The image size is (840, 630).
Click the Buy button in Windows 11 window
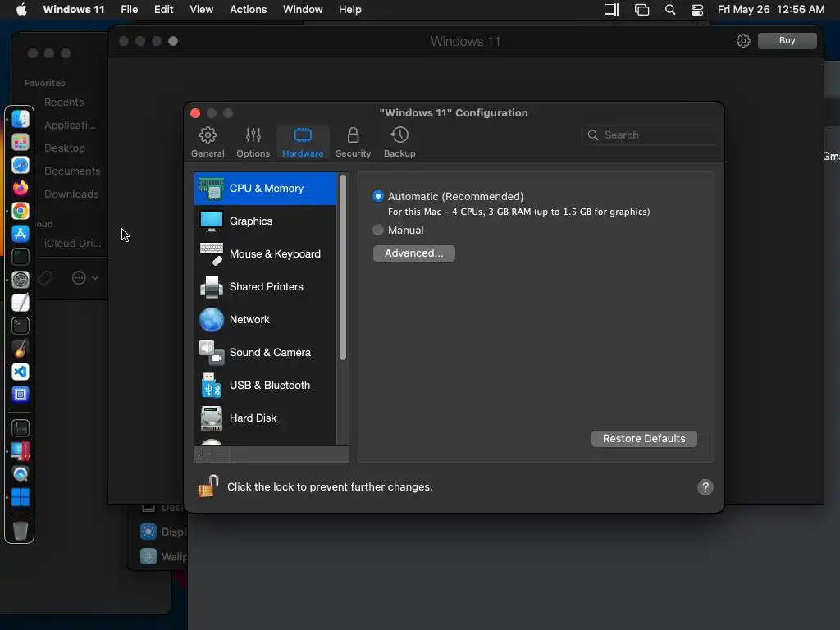coord(787,41)
